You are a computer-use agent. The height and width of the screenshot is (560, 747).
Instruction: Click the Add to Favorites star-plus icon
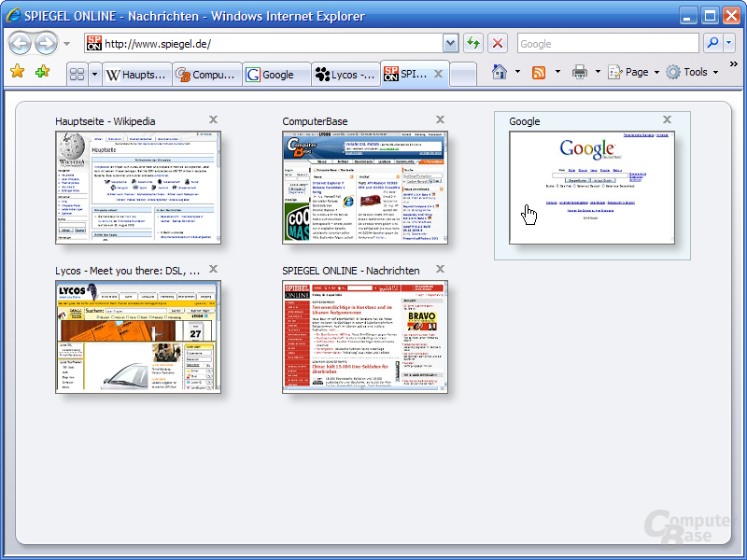42,72
